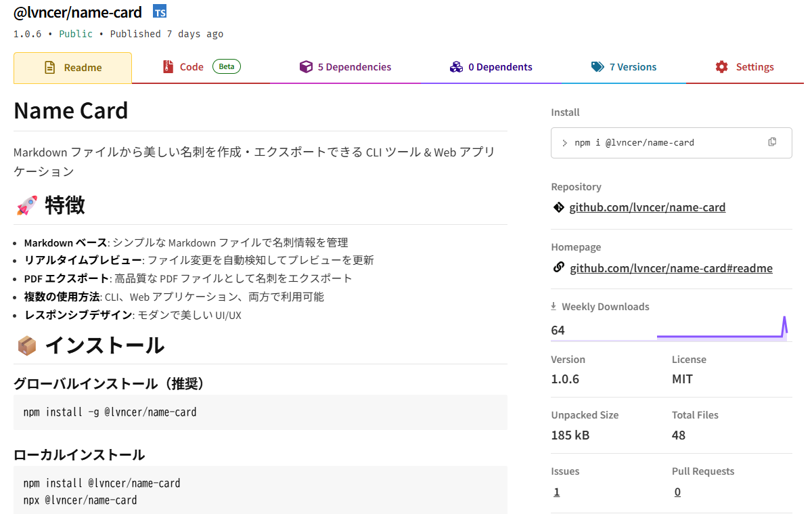This screenshot has width=812, height=514.
Task: Click the readme description paragraph
Action: [x=254, y=162]
